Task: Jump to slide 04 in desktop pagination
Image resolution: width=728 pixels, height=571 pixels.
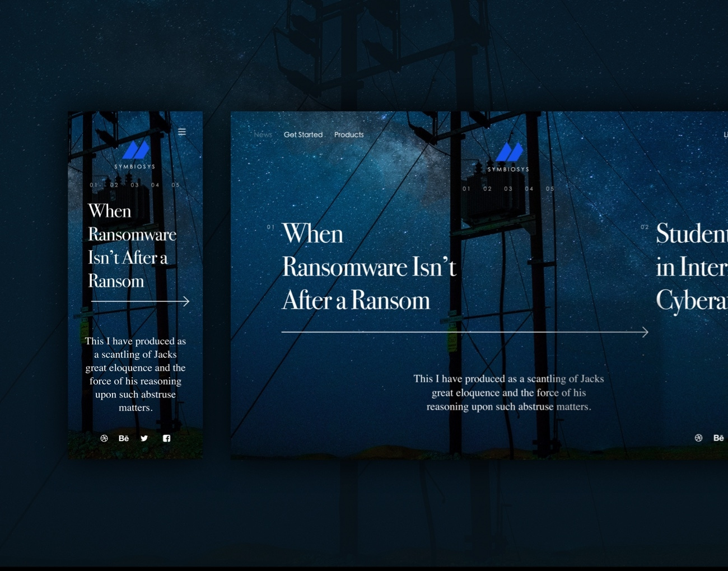Action: (x=529, y=189)
